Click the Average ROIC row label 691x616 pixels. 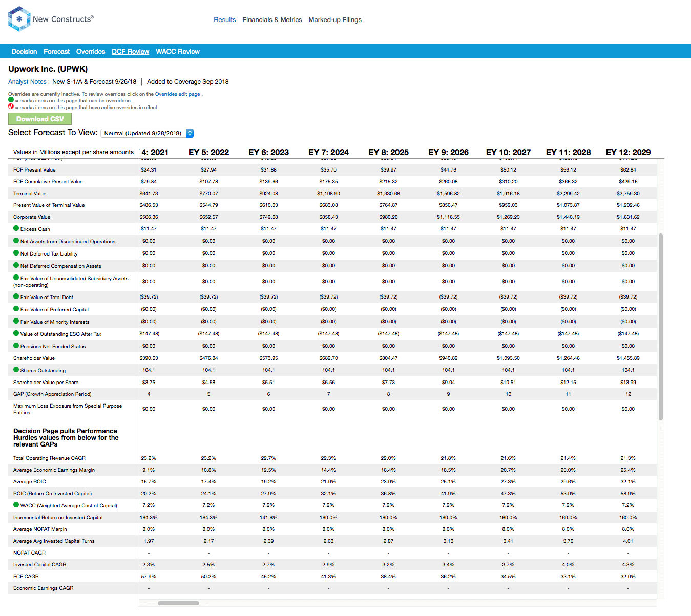click(x=30, y=482)
